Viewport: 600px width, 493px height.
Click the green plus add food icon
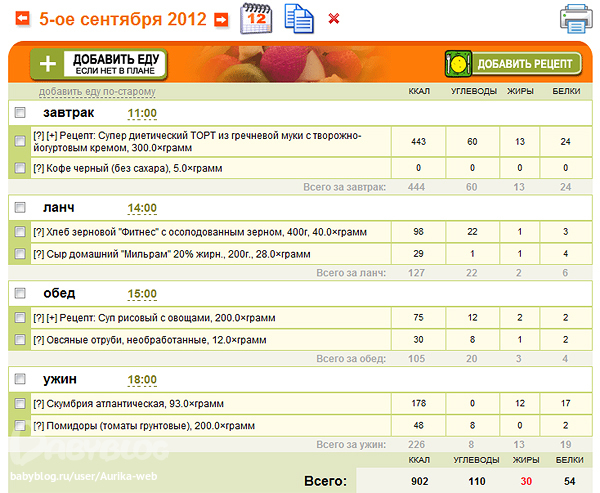point(47,64)
